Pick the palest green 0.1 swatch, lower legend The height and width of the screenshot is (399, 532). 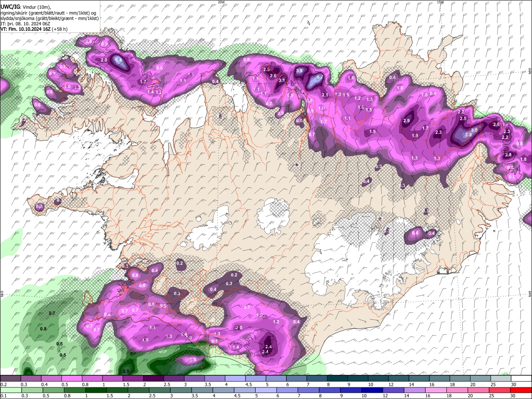tap(11, 390)
